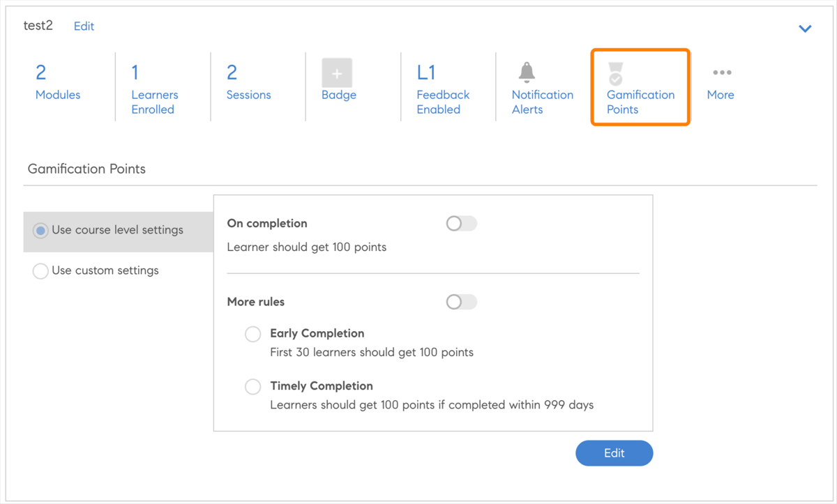Click the Gamification Points medal icon
The width and height of the screenshot is (837, 504).
coord(614,71)
